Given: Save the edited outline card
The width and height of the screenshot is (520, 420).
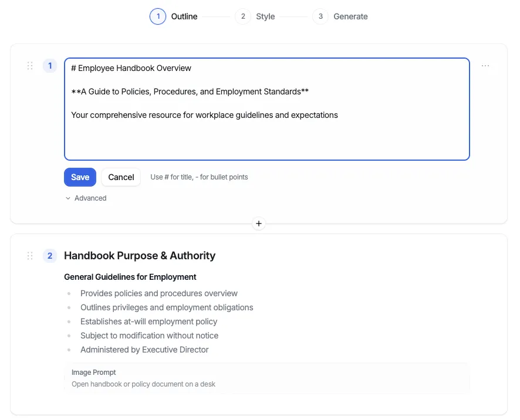Looking at the screenshot, I should [80, 177].
